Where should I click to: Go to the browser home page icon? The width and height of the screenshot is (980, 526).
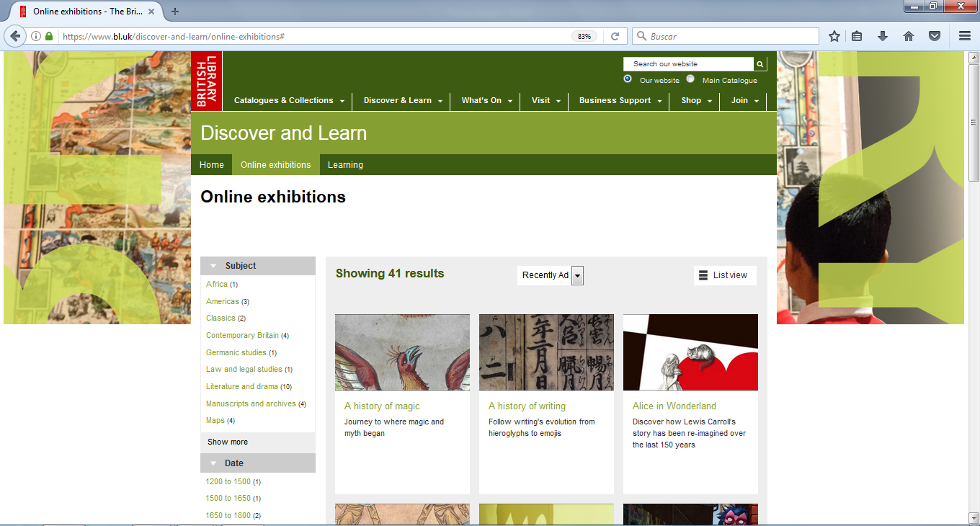[x=908, y=36]
